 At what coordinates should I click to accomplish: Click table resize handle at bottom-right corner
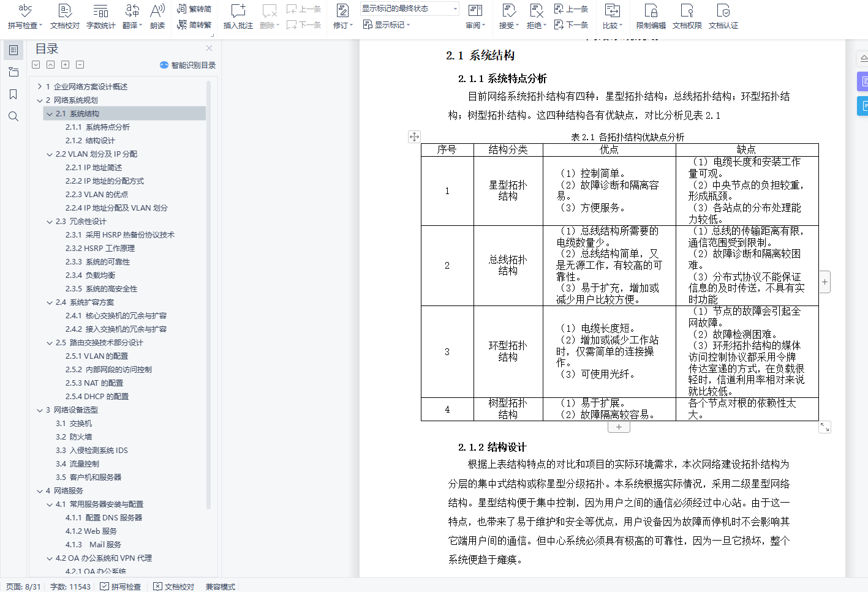pos(825,427)
